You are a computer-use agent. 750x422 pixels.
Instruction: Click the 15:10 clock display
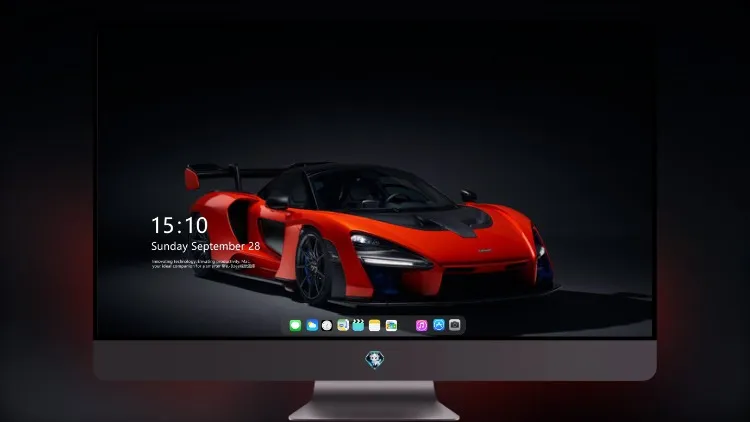(x=179, y=225)
